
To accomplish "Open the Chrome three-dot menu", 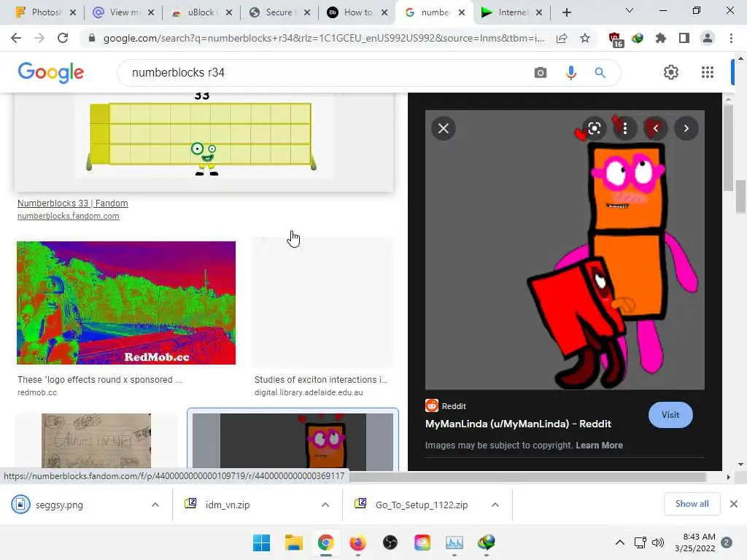I will [731, 38].
